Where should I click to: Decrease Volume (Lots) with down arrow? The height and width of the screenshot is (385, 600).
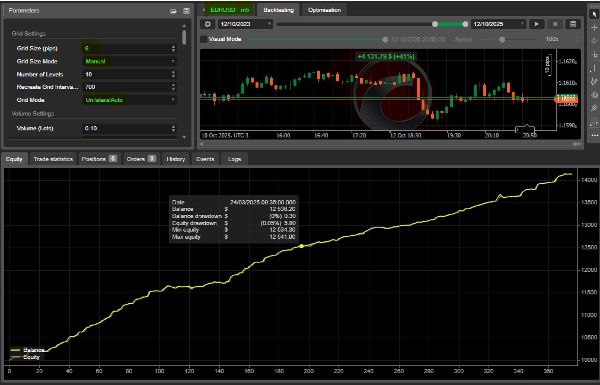point(173,130)
